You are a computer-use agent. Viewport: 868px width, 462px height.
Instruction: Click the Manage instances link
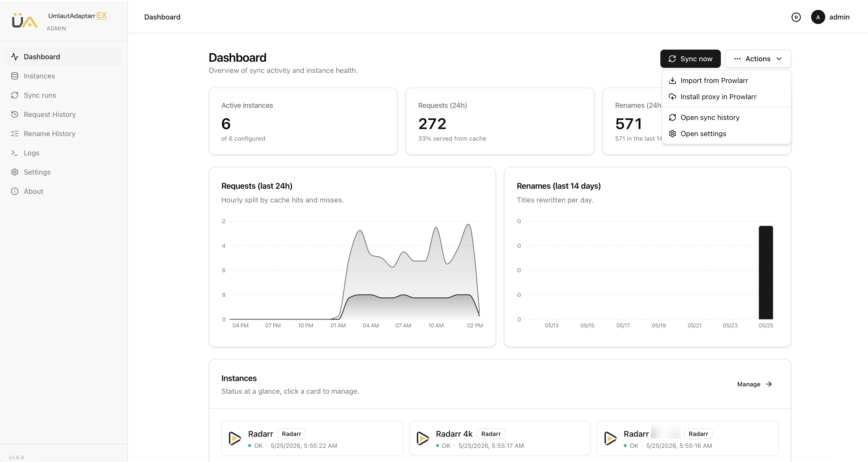coord(754,384)
